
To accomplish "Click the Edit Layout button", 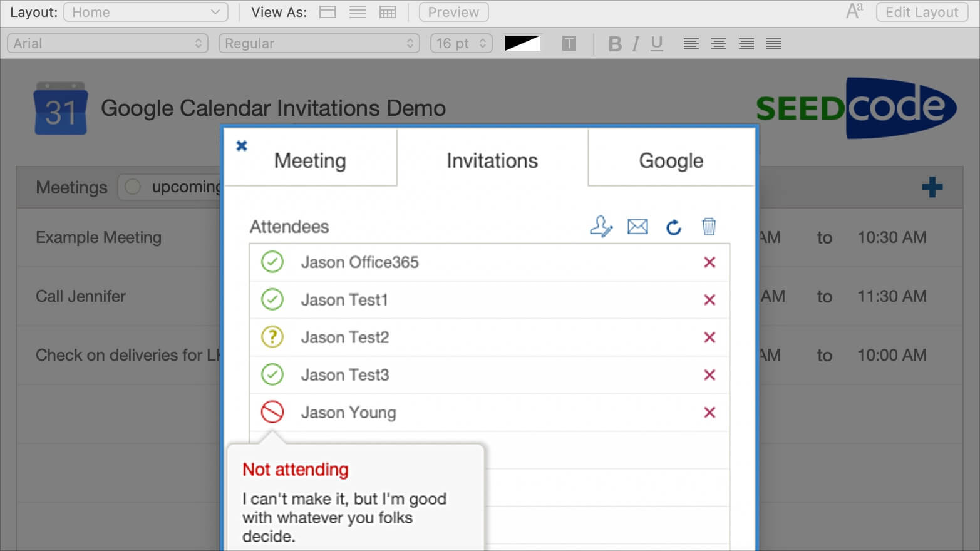I will (922, 12).
